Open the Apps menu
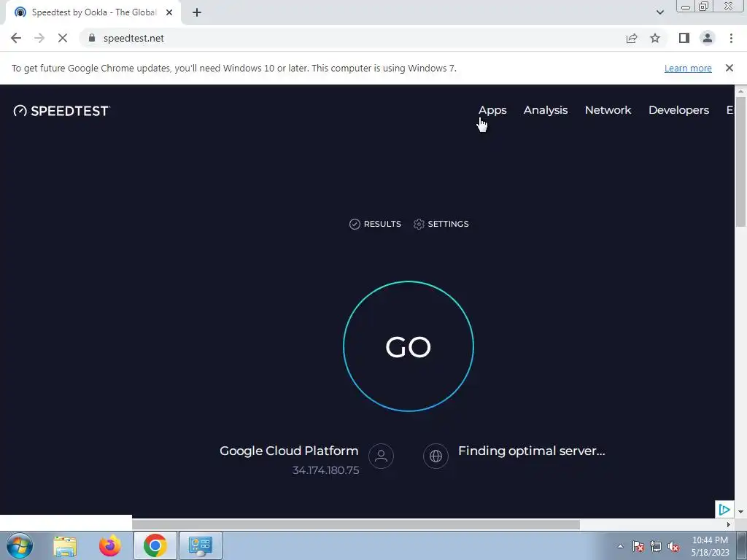Image resolution: width=747 pixels, height=560 pixels. pos(492,110)
